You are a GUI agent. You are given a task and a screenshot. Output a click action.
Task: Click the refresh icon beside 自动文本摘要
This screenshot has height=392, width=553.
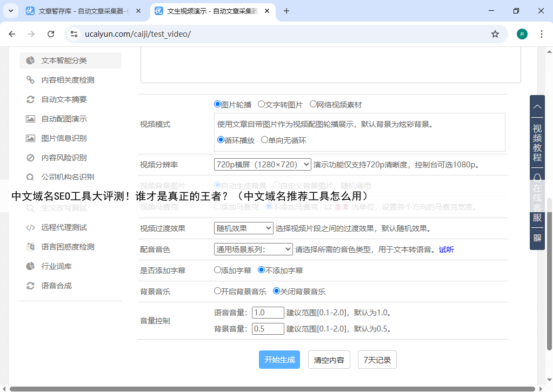tap(31, 99)
